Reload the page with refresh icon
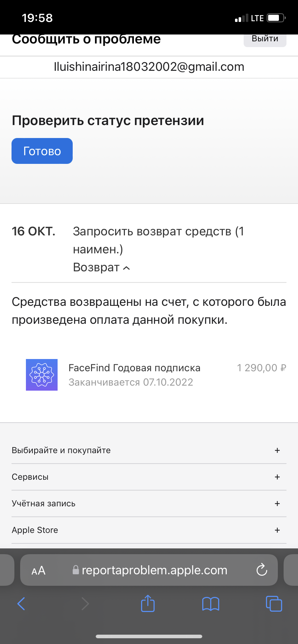 pos(262,570)
